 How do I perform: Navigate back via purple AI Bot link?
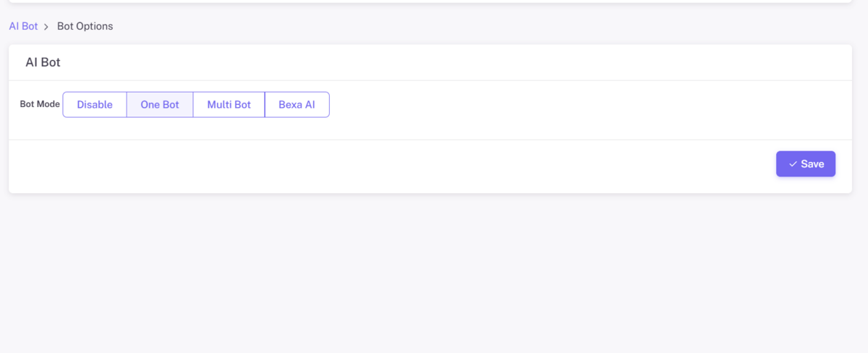tap(23, 26)
